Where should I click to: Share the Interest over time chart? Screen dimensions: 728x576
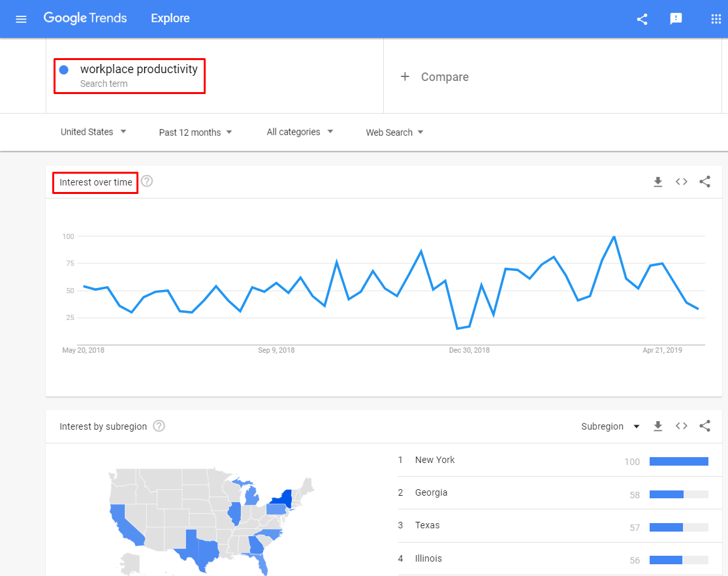[704, 182]
